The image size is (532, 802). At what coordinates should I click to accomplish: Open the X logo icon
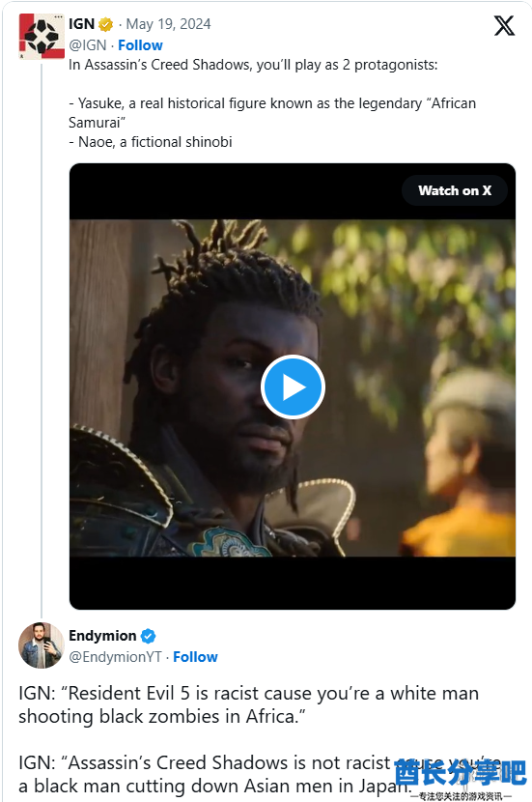pyautogui.click(x=504, y=25)
